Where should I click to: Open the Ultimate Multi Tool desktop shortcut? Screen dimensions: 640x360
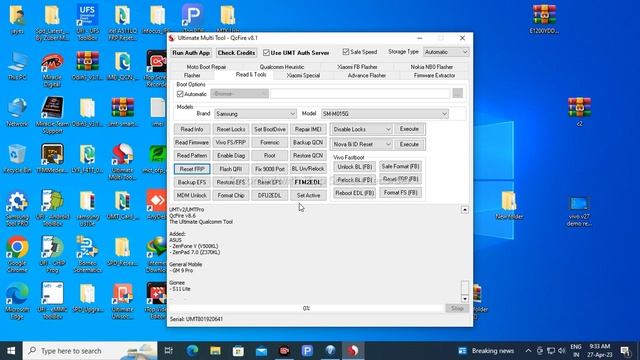click(x=122, y=162)
